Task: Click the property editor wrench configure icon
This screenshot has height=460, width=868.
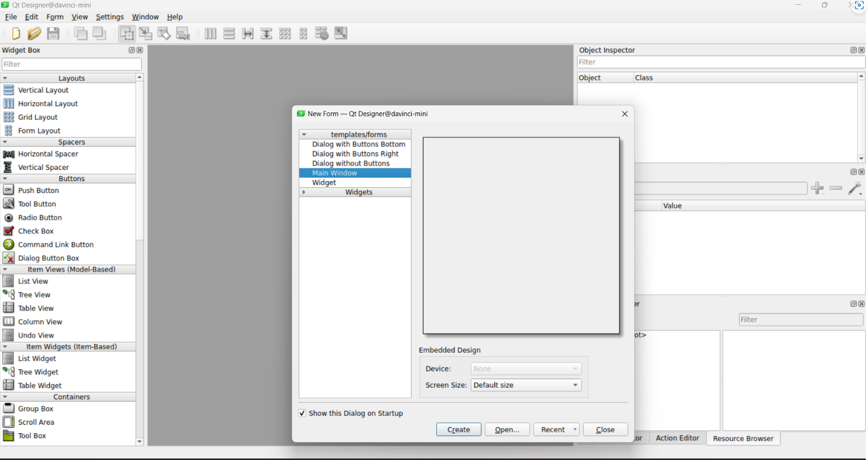Action: (855, 188)
